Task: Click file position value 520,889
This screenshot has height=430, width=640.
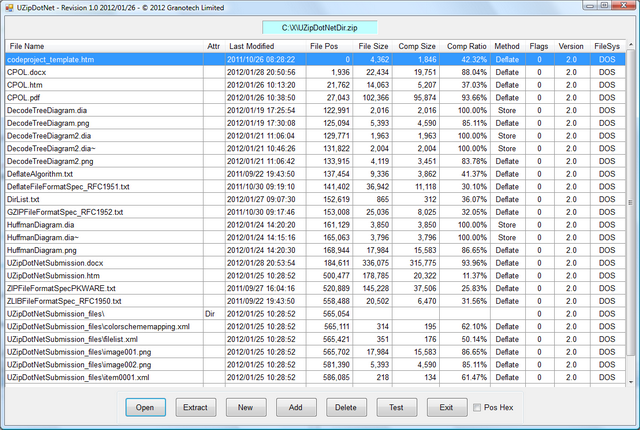Action: click(336, 288)
